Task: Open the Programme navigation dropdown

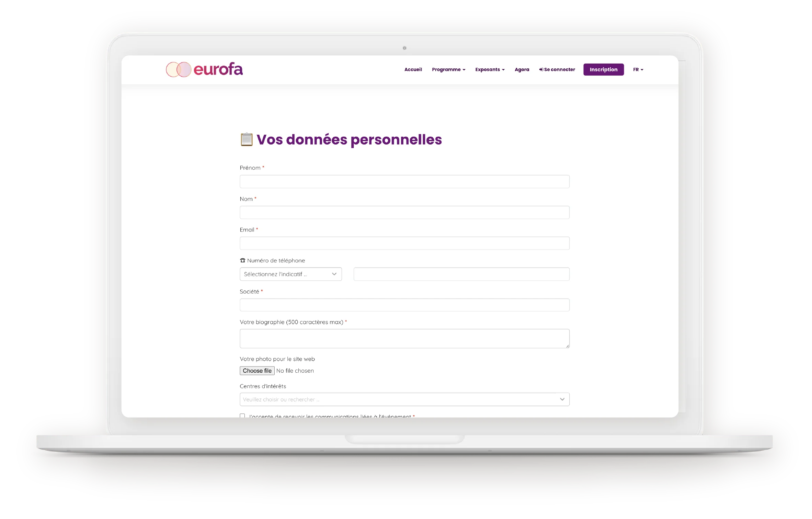Action: pos(448,69)
